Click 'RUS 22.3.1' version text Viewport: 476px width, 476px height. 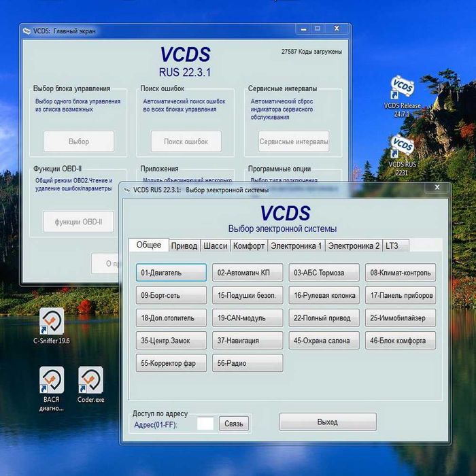tap(184, 72)
